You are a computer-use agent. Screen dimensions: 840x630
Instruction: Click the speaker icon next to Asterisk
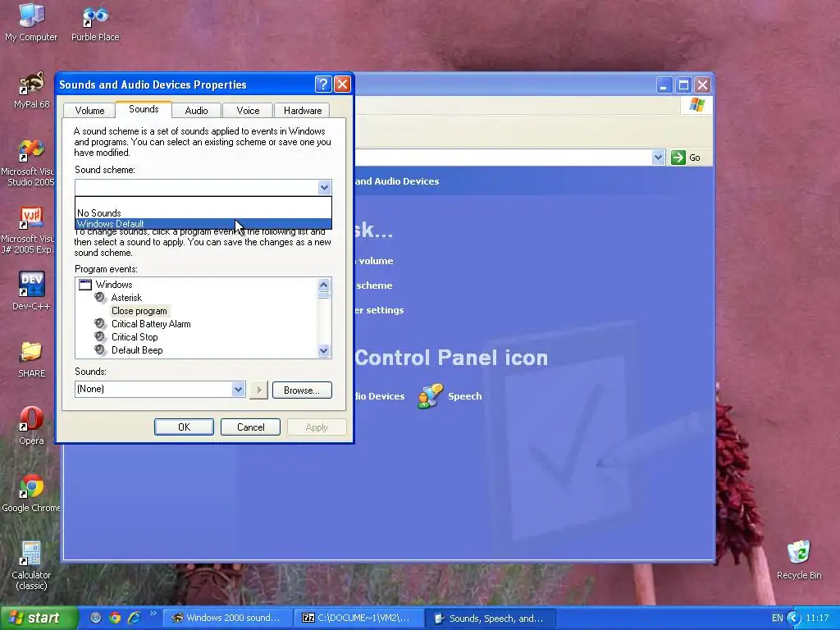(100, 297)
